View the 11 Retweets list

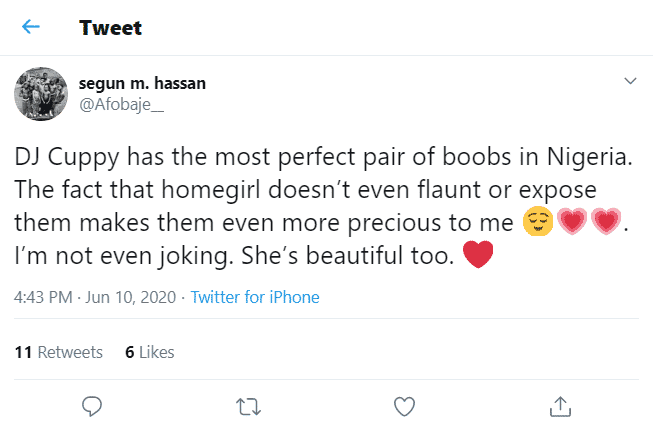[x=59, y=352]
